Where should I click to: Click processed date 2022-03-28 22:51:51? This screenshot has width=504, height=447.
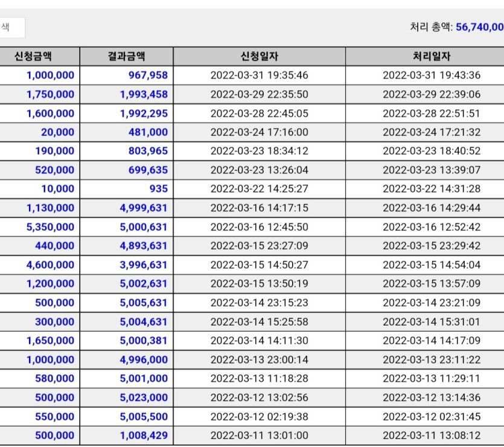pos(432,114)
